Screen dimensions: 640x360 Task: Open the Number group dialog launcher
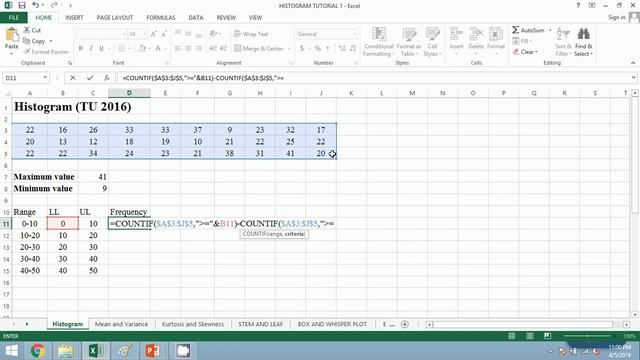click(356, 63)
